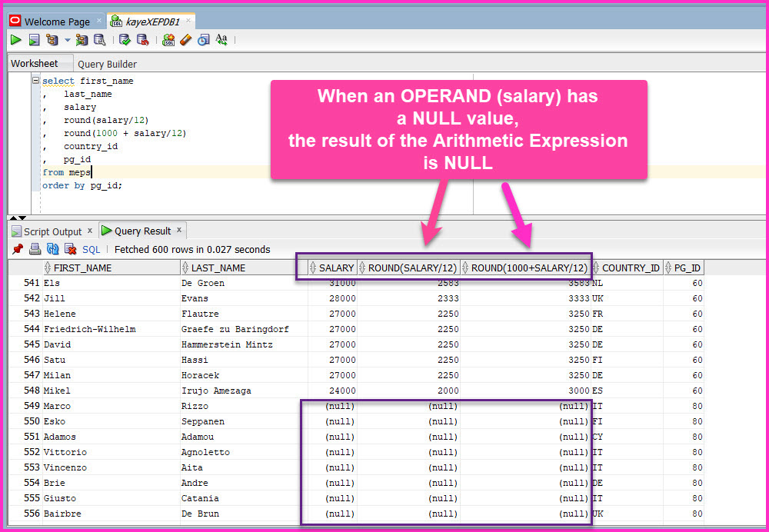Open the Script Output tab
This screenshot has height=532, width=769.
click(52, 231)
